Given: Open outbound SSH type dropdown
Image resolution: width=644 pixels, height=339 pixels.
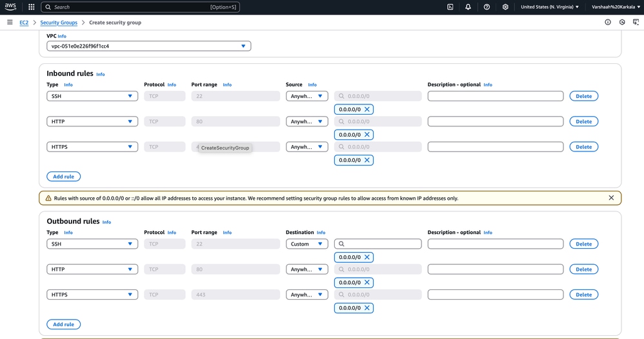Looking at the screenshot, I should click(x=92, y=244).
